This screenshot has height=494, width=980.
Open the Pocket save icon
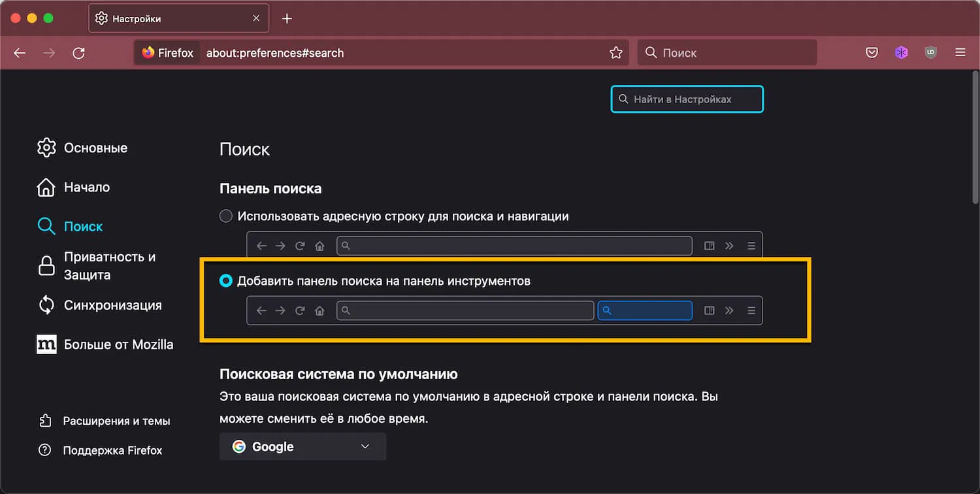point(872,53)
